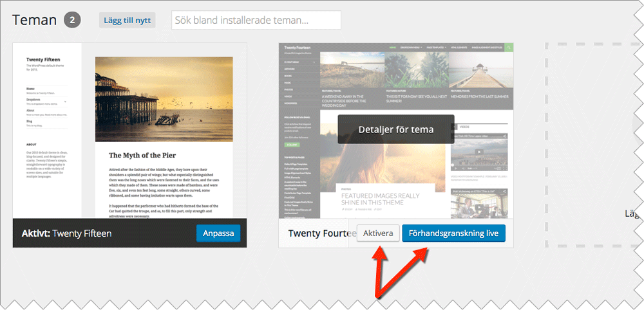
Task: Open 'Detaljer för tema' overlay on Twenty Fourteen
Action: (x=395, y=129)
